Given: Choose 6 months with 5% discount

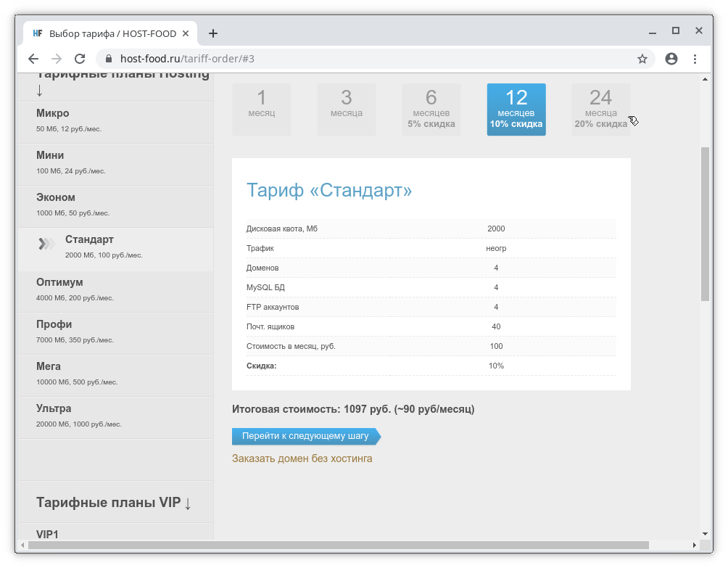Looking at the screenshot, I should (x=431, y=109).
